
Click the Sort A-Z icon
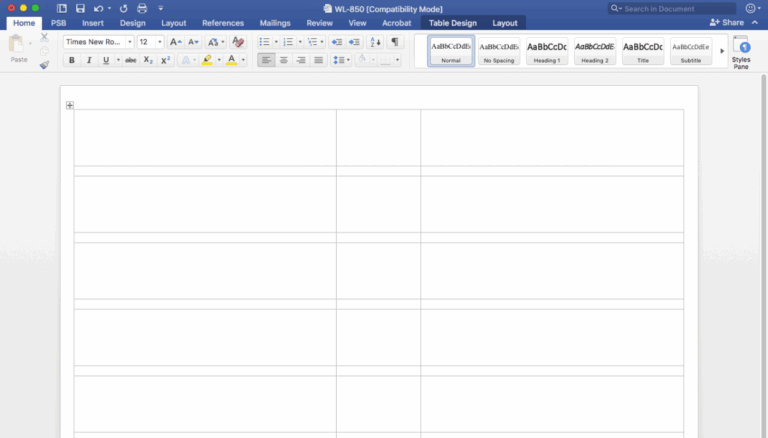[x=375, y=42]
